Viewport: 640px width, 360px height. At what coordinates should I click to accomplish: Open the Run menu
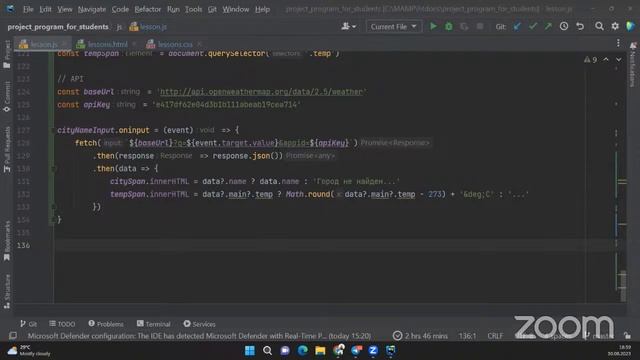pos(173,9)
